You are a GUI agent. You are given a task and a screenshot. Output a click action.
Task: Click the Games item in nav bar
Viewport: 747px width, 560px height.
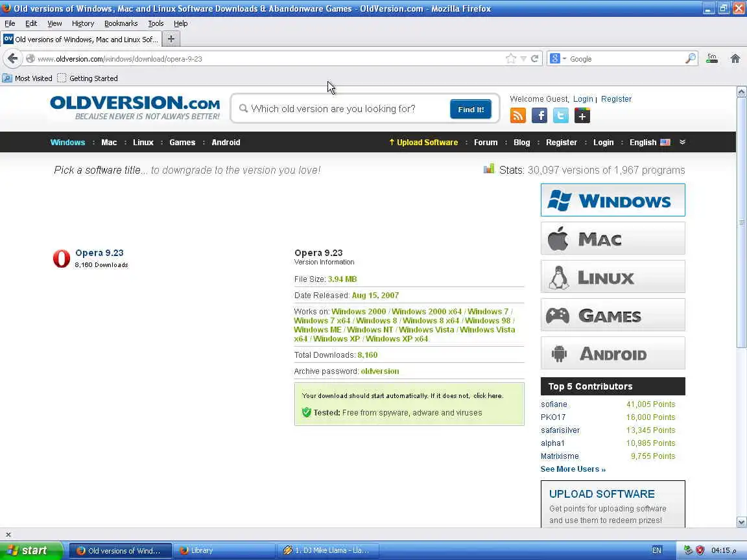point(182,142)
